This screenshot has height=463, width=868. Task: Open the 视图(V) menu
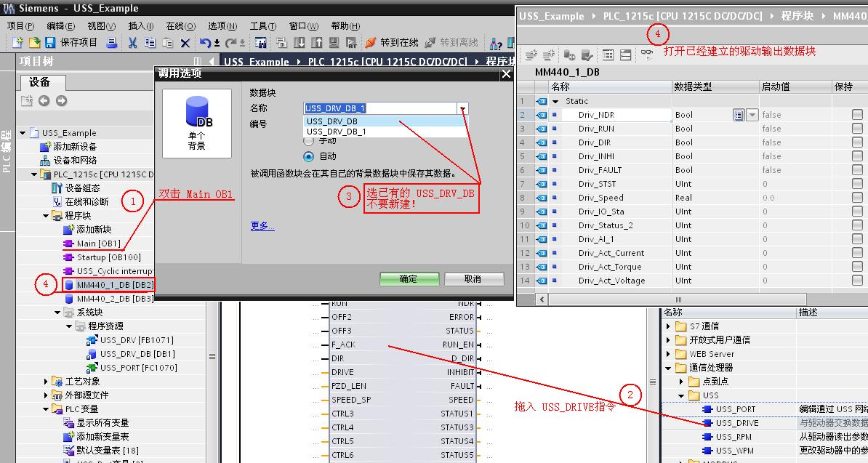[101, 26]
